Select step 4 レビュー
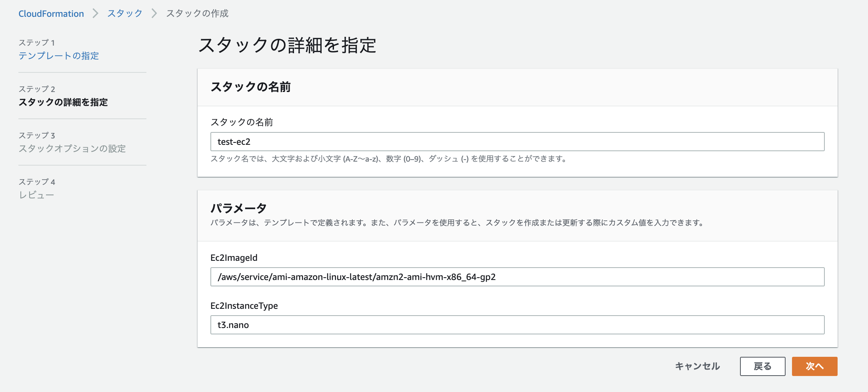868x392 pixels. tap(36, 195)
